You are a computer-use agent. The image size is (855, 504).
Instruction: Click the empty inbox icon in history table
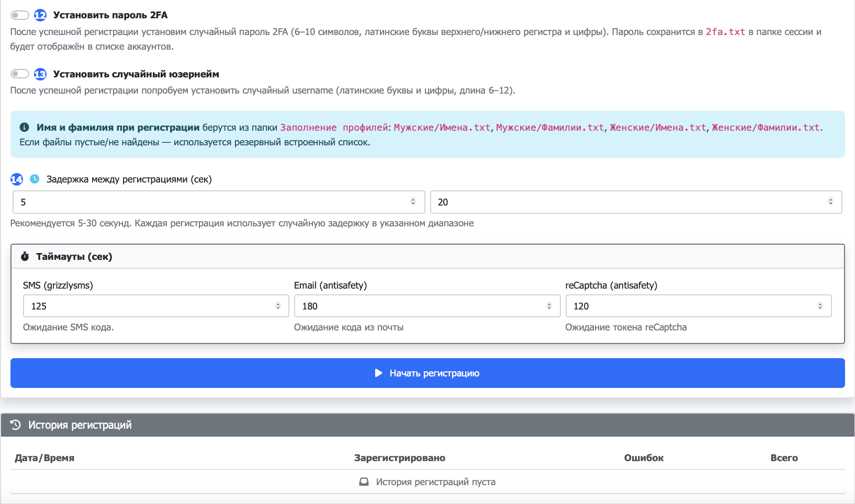[x=364, y=482]
